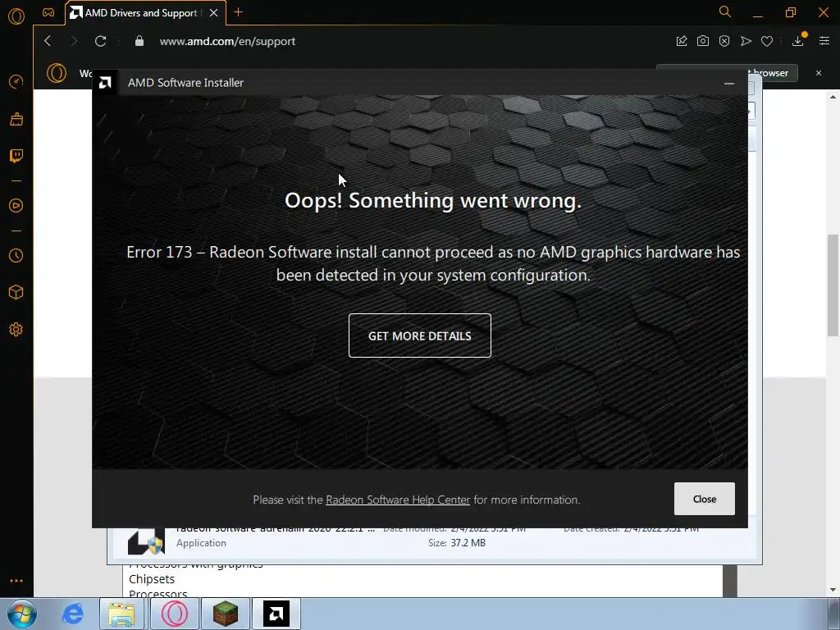Click the scrollbar up arrow
This screenshot has height=630, width=840.
tap(833, 97)
